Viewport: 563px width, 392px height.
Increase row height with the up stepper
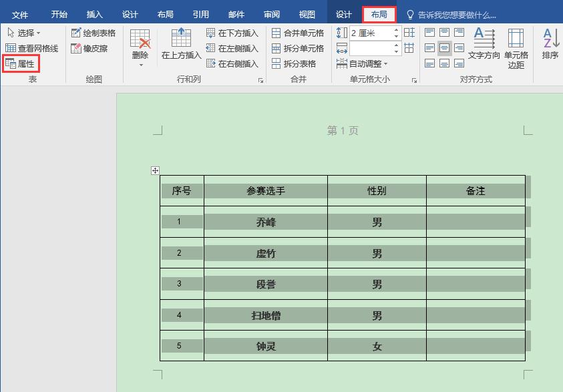click(x=396, y=29)
